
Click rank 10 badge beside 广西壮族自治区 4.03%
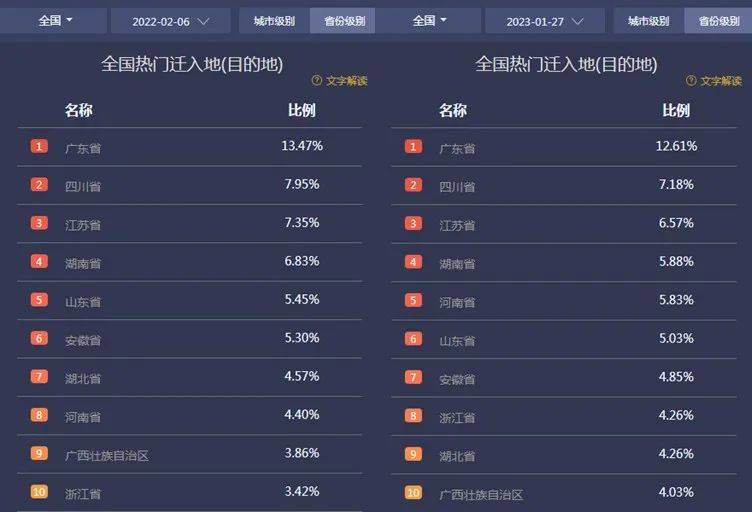click(413, 492)
